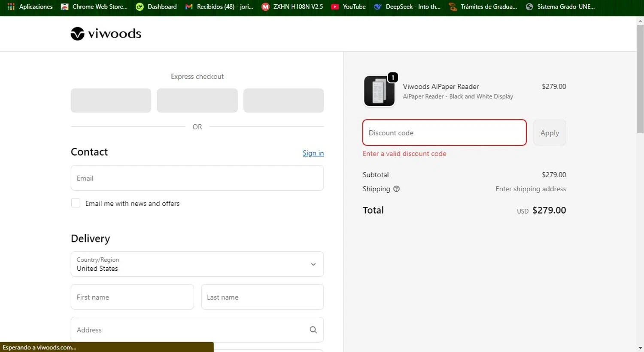Check Email me with news and offers
Screen dimensions: 644x352
click(x=76, y=203)
